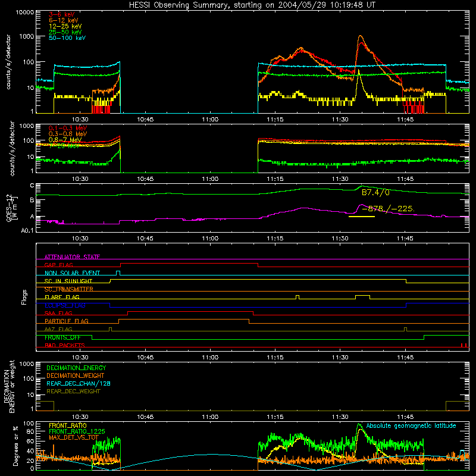Click the "REAR_DEC_WEIGHT" legend label
This screenshot has width=476, height=476.
click(73, 392)
